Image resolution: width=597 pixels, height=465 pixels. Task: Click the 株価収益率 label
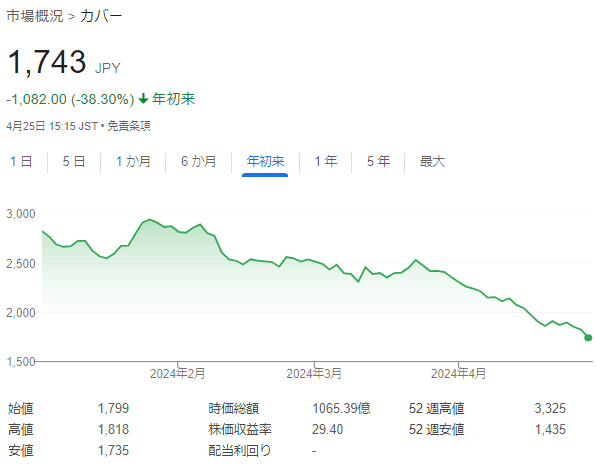239,430
